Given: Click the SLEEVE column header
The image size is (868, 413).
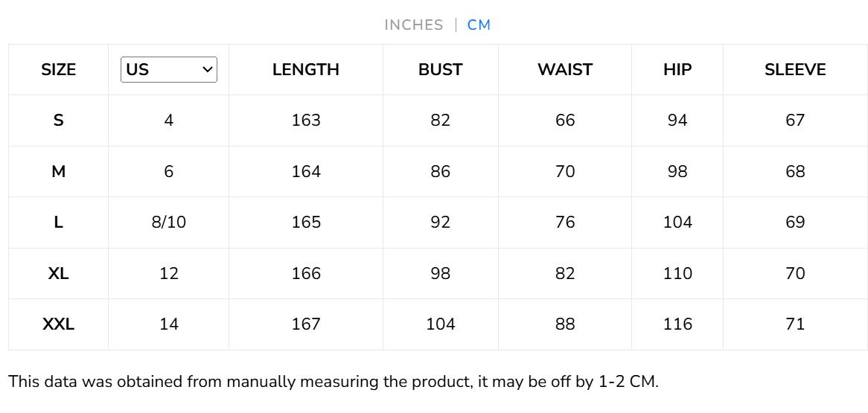Looking at the screenshot, I should [x=794, y=70].
